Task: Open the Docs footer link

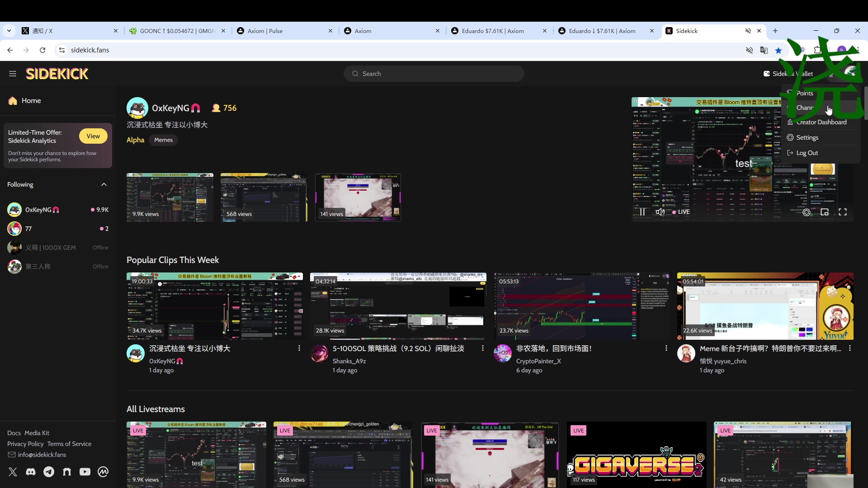Action: (14, 433)
